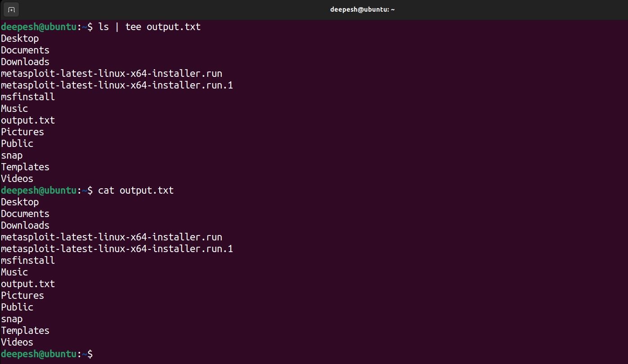Click the green "deepesh@ubuntu" prompt on first line
This screenshot has height=364, width=628.
tap(39, 27)
